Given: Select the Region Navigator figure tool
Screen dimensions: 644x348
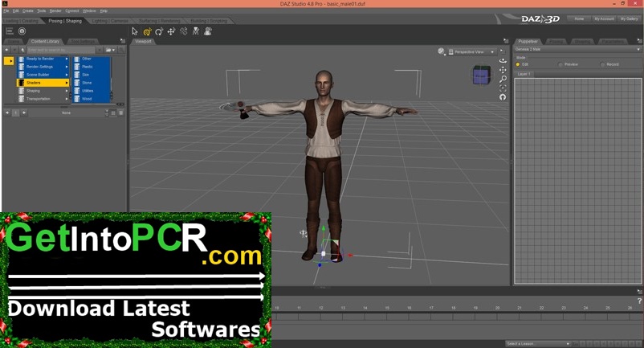Looking at the screenshot, I should coord(208,31).
